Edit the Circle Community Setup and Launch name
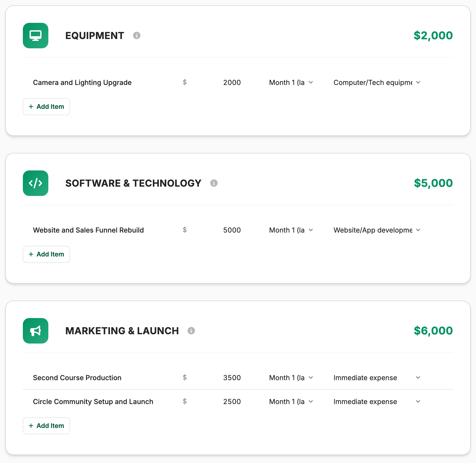The height and width of the screenshot is (463, 476). [102, 402]
